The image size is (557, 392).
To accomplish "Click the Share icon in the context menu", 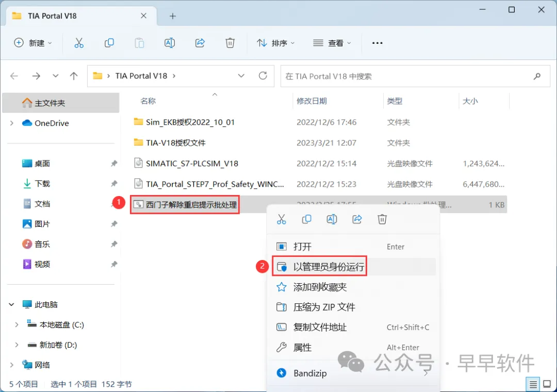I will click(357, 219).
